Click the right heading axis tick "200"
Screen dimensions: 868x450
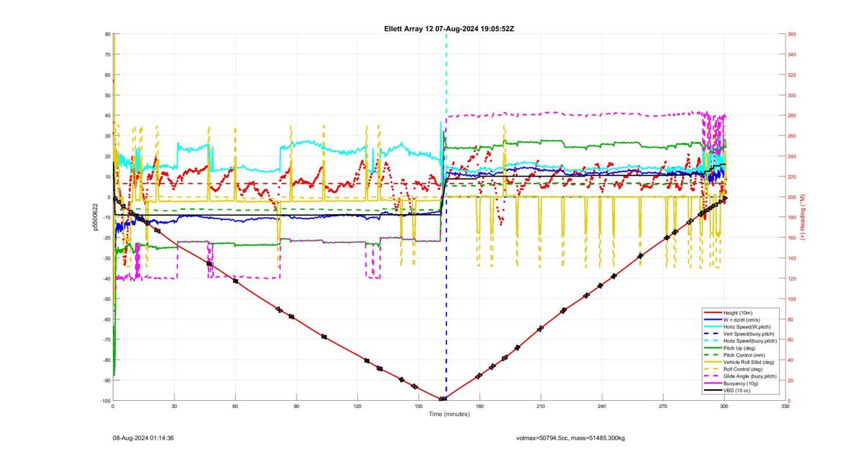coord(792,197)
